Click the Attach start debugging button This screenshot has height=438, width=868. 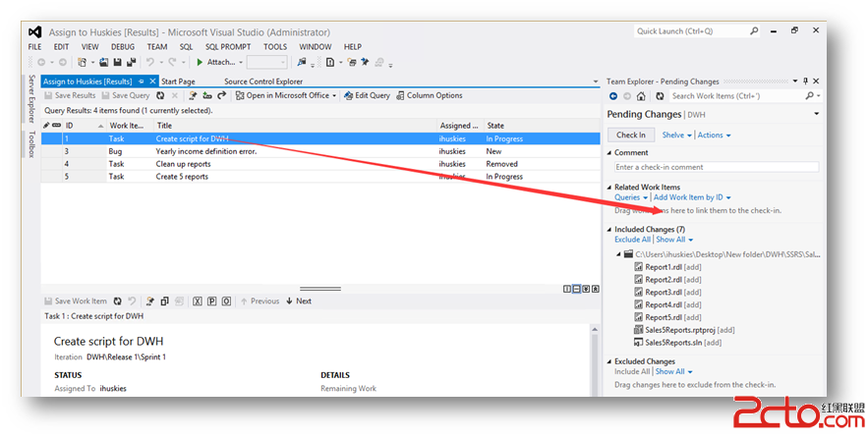point(215,63)
